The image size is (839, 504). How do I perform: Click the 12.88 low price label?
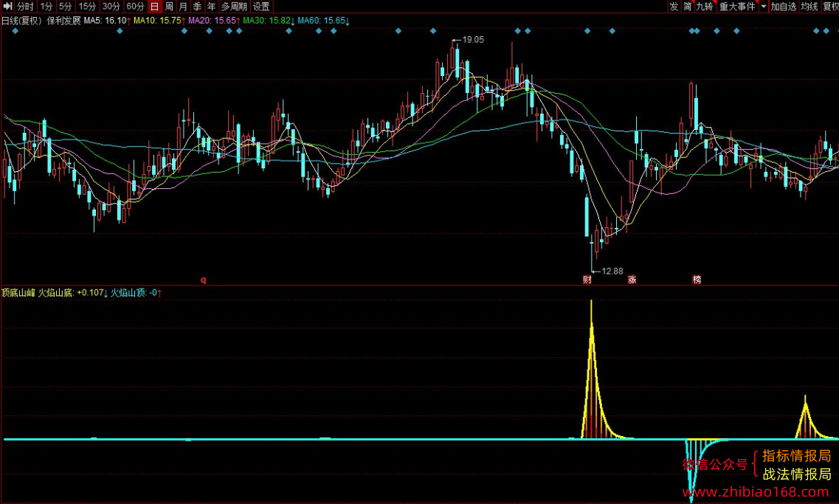(x=612, y=272)
